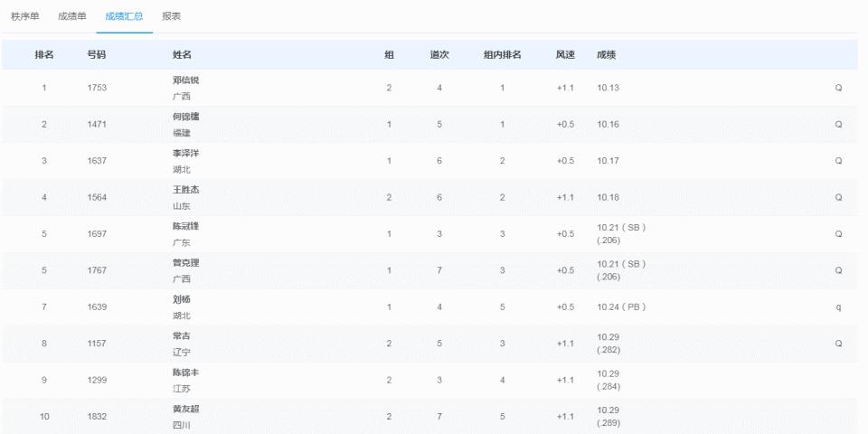Click athlete name 何锦櫺
The height and width of the screenshot is (434, 868).
click(185, 117)
